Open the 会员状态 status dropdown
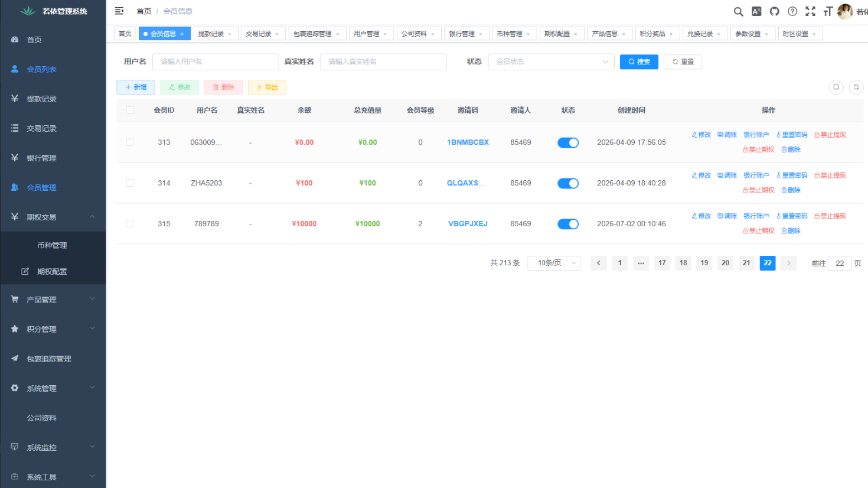Viewport: 868px width, 488px height. tap(551, 61)
